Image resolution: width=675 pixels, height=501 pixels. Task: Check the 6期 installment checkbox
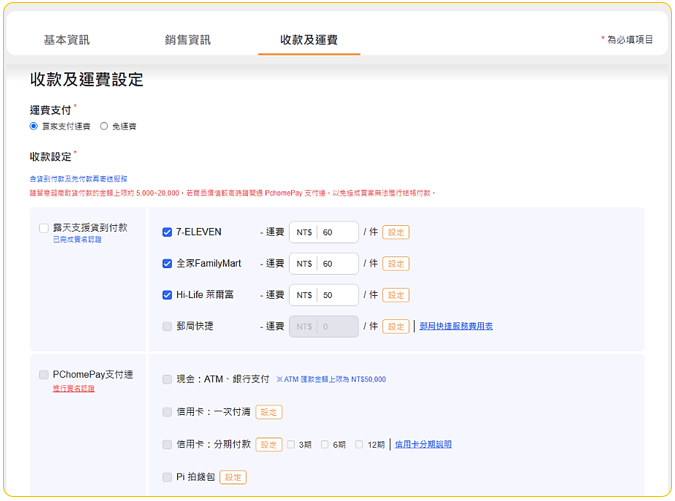click(325, 444)
